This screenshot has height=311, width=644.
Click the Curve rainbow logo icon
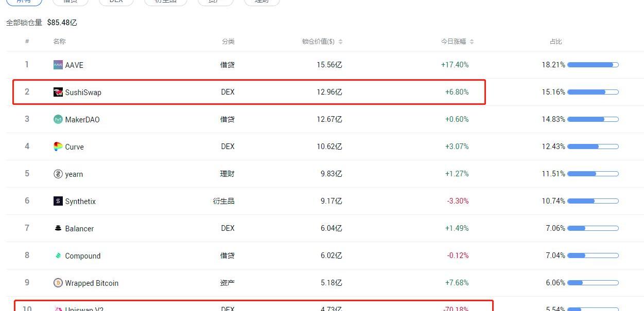click(58, 147)
